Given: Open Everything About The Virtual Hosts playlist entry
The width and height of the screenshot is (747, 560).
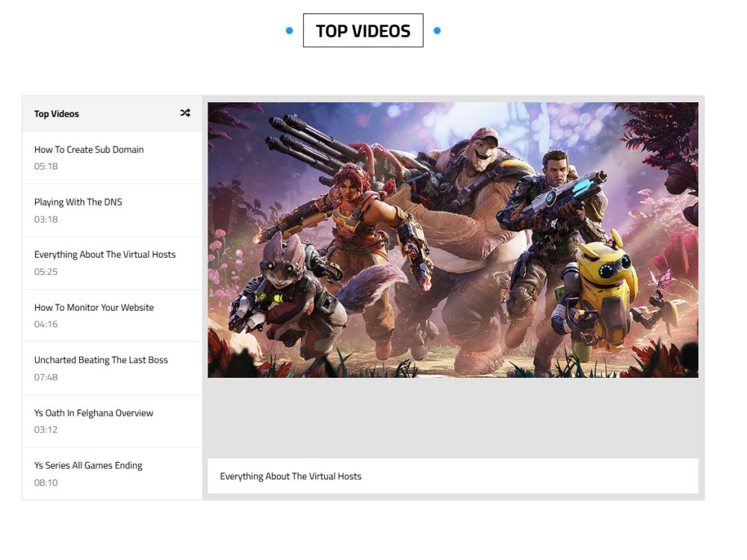Looking at the screenshot, I should [x=112, y=263].
